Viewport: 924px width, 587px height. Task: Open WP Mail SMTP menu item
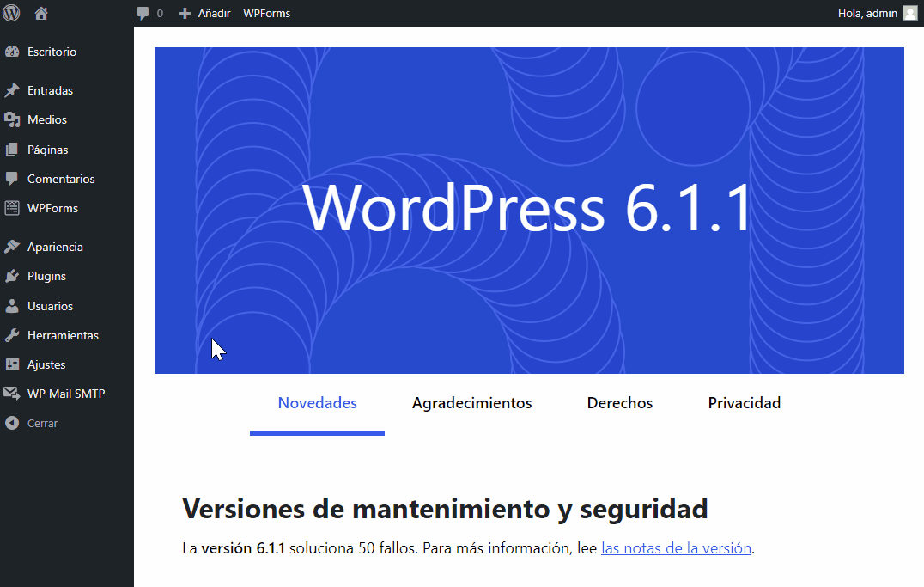(67, 394)
